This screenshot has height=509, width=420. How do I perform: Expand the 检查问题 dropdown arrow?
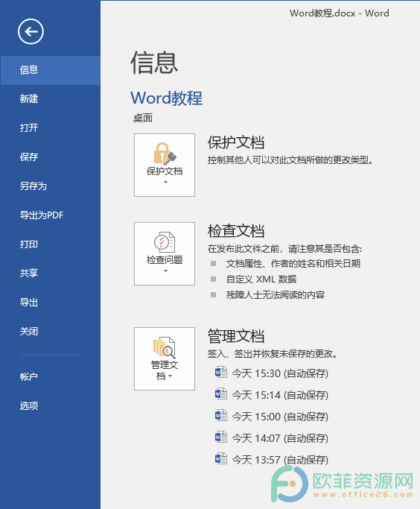tap(165, 271)
